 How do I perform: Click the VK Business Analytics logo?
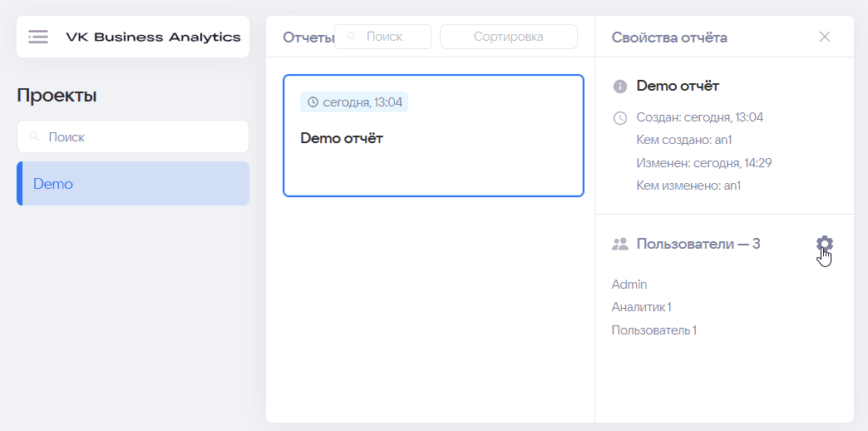pyautogui.click(x=153, y=37)
